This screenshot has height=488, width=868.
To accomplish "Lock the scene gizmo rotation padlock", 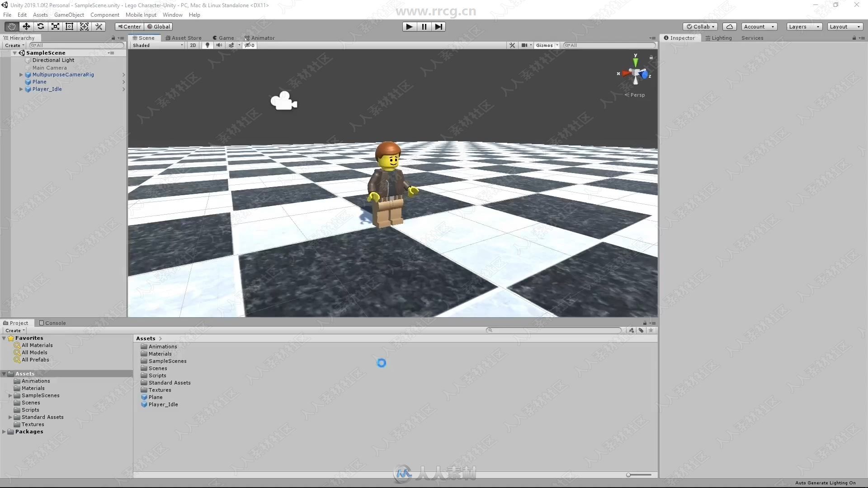I will [x=651, y=57].
